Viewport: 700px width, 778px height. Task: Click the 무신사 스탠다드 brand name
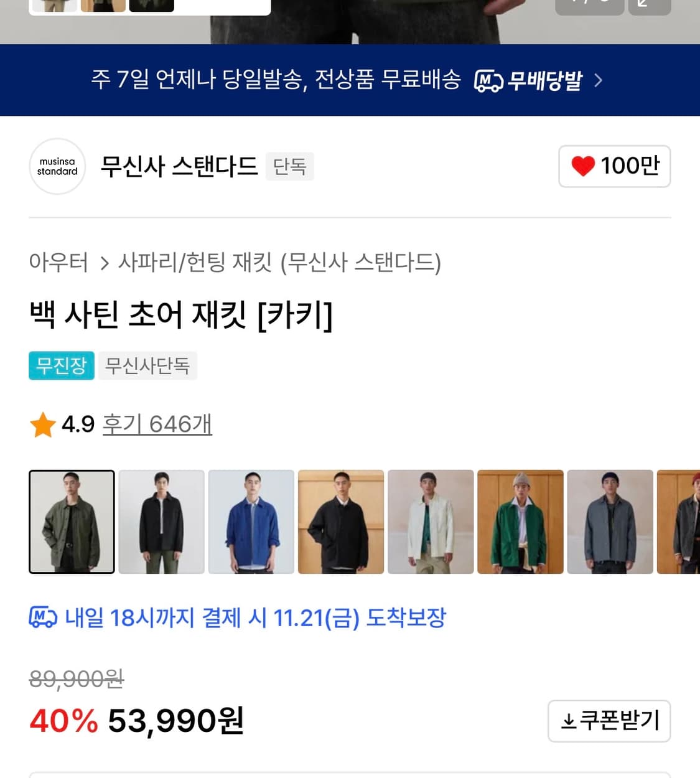[x=179, y=167]
